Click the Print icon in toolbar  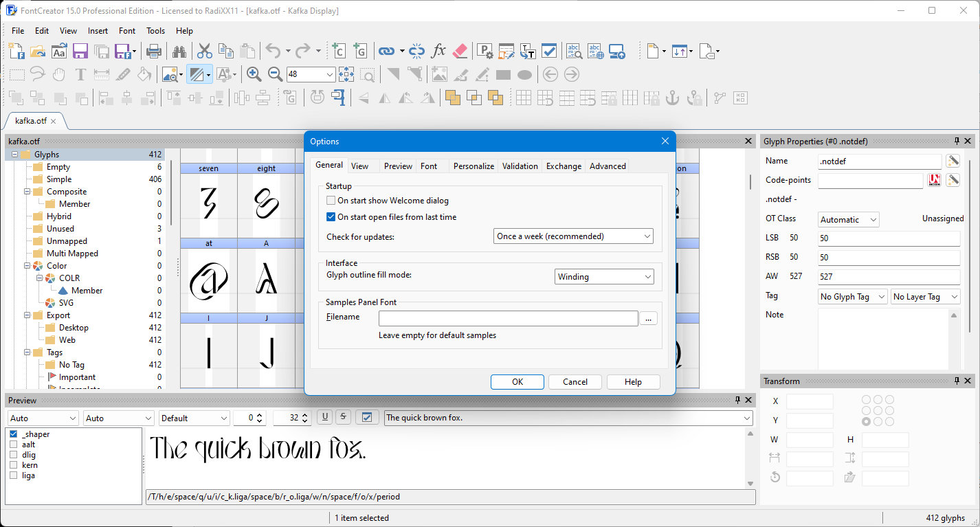point(154,51)
